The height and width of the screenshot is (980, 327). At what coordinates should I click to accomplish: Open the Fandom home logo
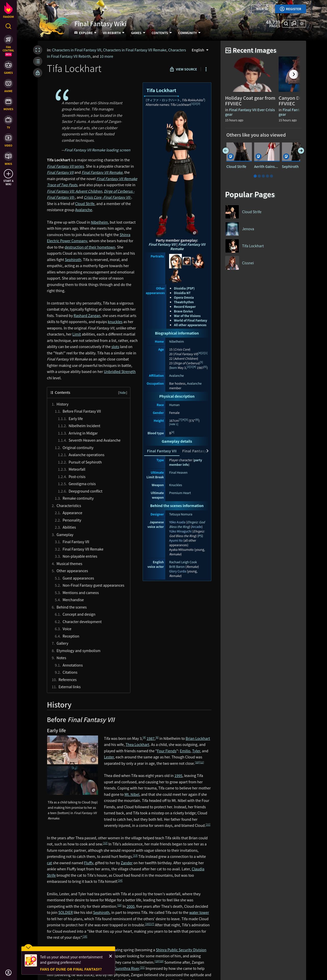[x=8, y=9]
